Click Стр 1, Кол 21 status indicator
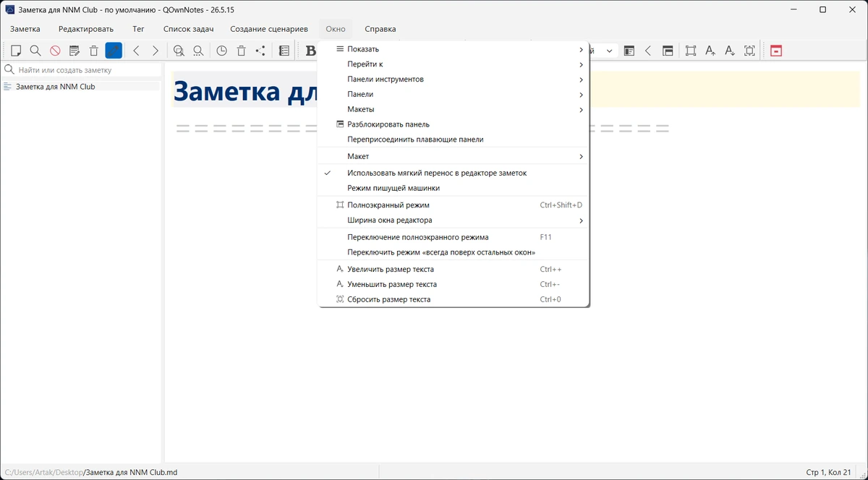868x480 pixels. 828,472
